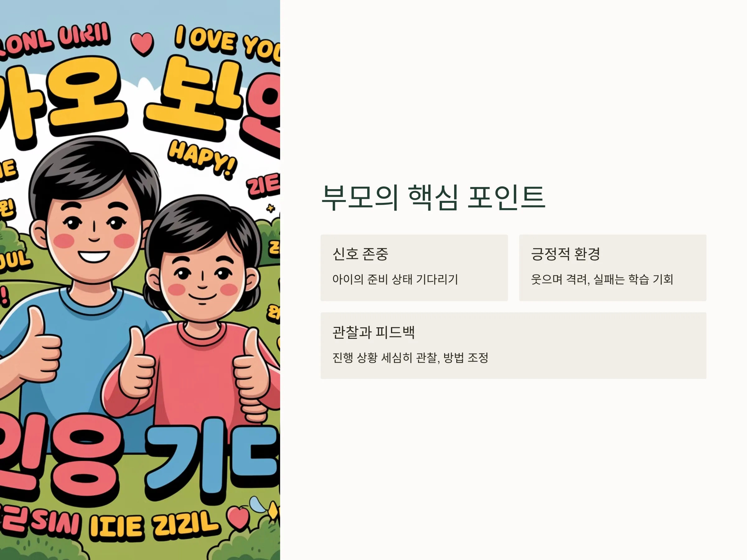Click the text 진행 상황 세심히 관찰, 방법 조정
Screen dimensions: 747x560
point(410,357)
